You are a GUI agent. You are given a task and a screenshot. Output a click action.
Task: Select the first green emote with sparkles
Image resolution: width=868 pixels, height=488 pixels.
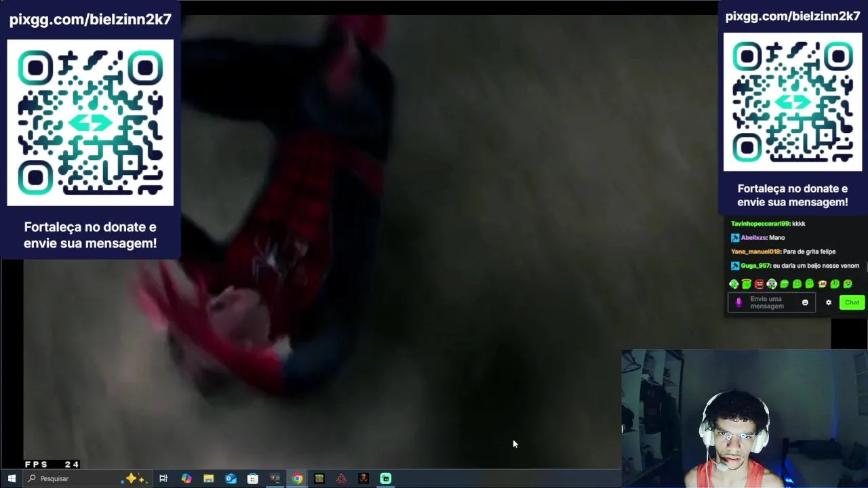tap(734, 284)
